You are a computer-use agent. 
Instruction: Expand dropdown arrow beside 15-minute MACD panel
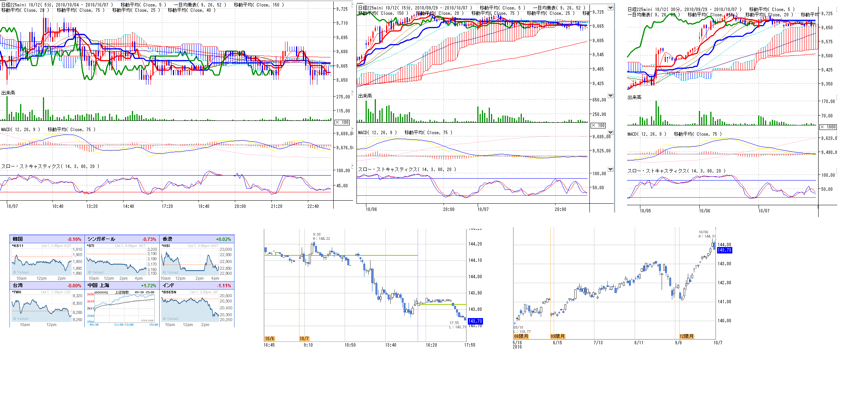point(610,133)
